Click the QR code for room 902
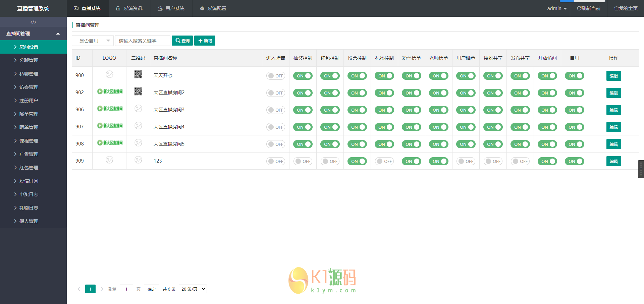644x304 pixels. click(138, 92)
